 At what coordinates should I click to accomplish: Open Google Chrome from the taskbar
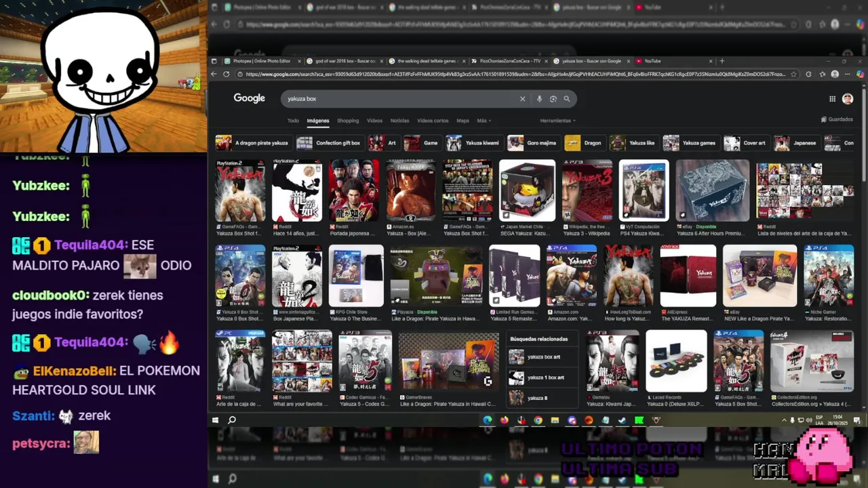pos(538,420)
